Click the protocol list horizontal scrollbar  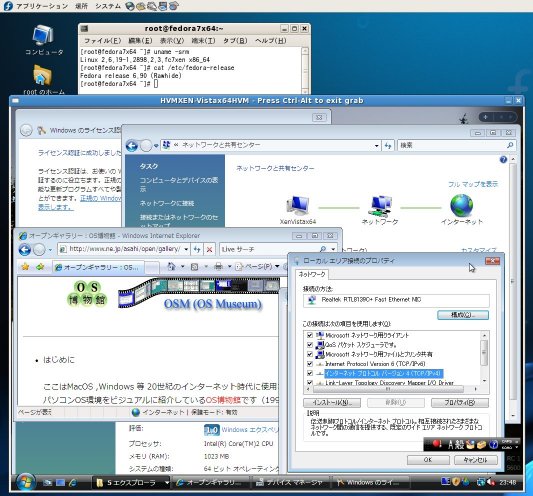388,389
